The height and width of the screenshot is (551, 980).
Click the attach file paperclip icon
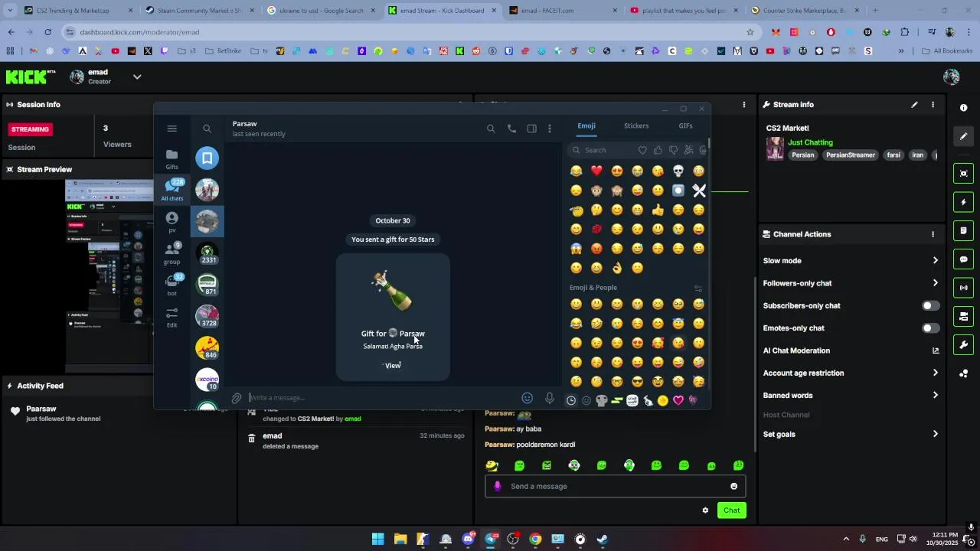(x=237, y=398)
